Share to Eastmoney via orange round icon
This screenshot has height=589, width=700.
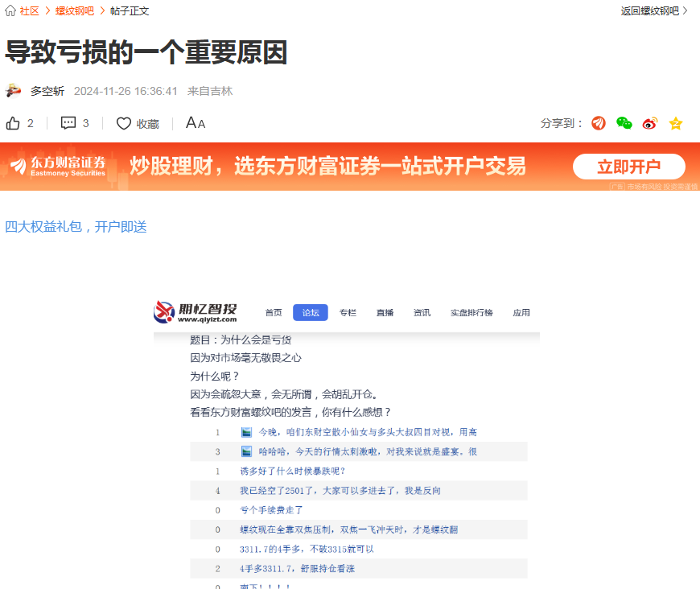click(x=599, y=123)
